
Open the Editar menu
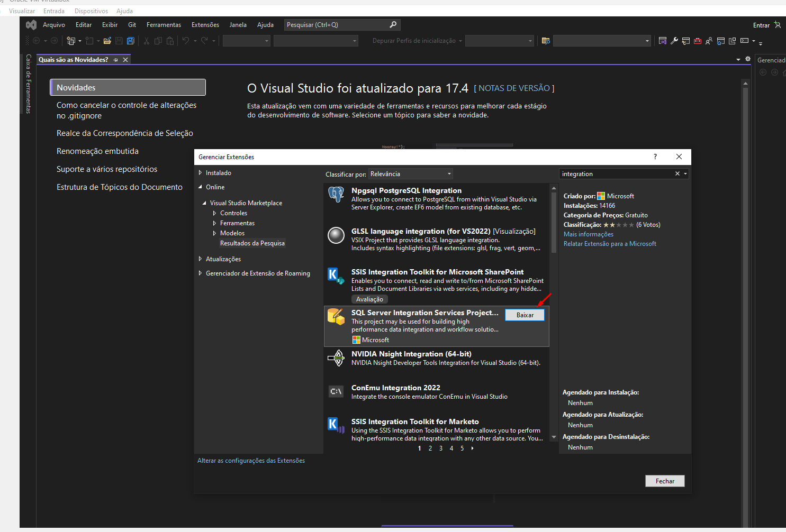[84, 25]
